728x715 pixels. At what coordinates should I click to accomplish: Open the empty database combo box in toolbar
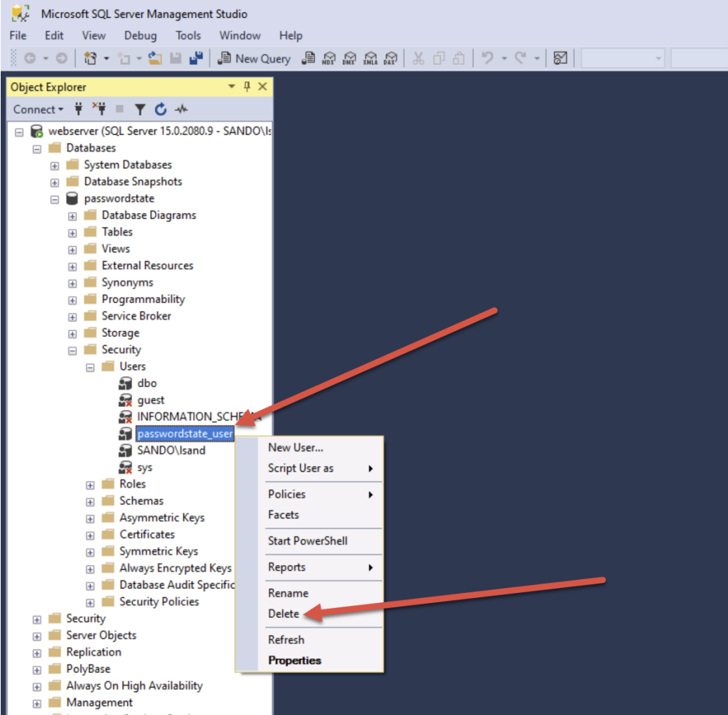click(x=623, y=58)
